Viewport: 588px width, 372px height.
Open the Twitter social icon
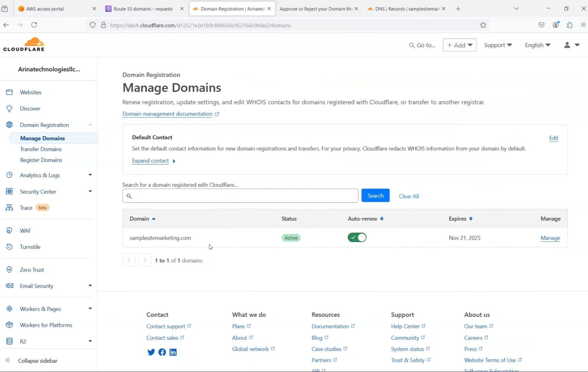coord(151,352)
